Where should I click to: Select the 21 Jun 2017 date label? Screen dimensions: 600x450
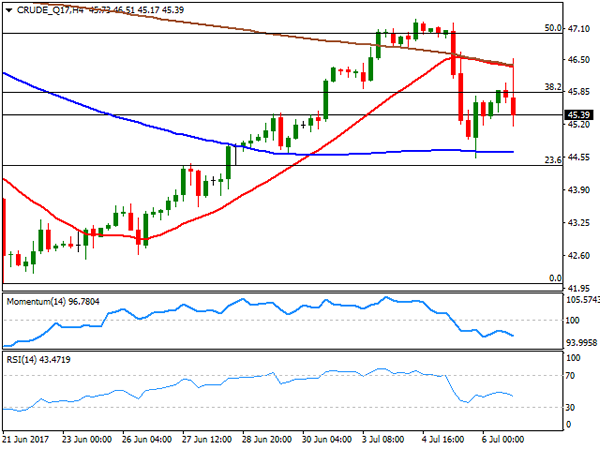tap(26, 439)
